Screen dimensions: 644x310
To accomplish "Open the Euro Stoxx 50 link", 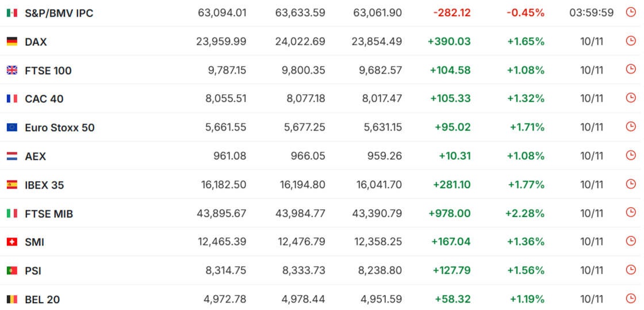I will tap(59, 128).
